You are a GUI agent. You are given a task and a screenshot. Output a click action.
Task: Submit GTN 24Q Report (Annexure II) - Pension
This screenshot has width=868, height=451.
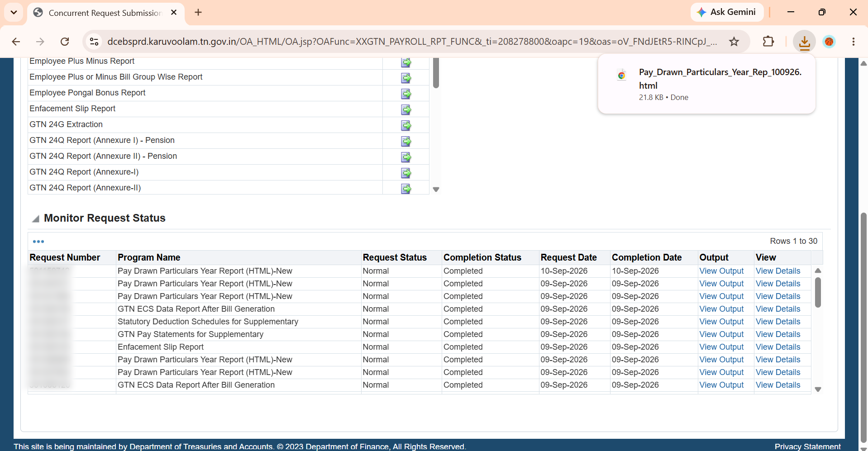(x=406, y=157)
